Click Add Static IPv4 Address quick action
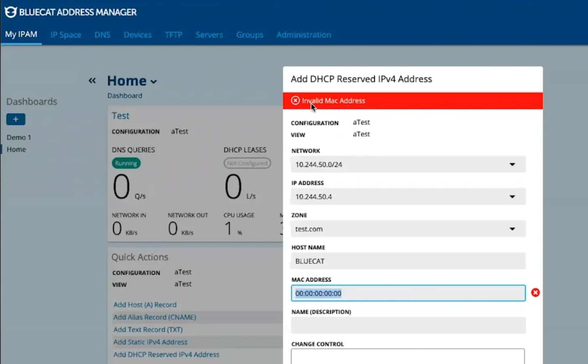This screenshot has width=588, height=364. 150,342
